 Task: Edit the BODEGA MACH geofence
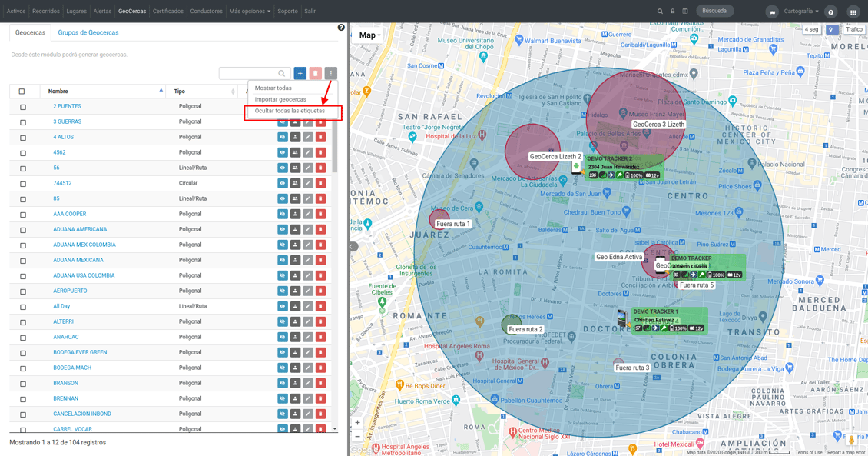(308, 368)
